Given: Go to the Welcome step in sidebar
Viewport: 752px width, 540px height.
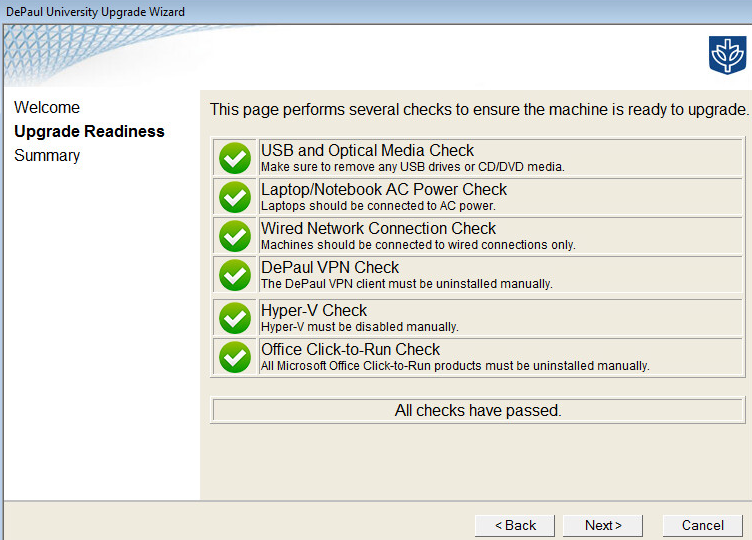Looking at the screenshot, I should (47, 107).
